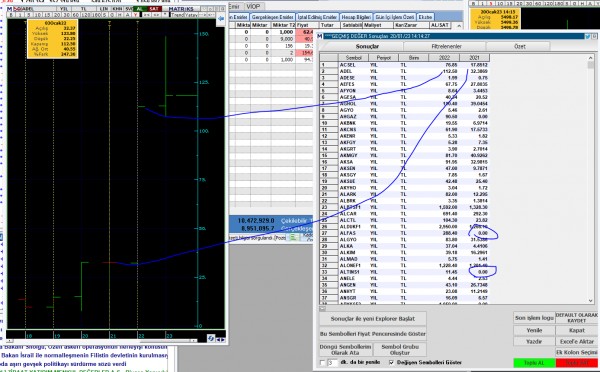600x372 pixels.
Task: Switch to the Sonuçlar tab
Action: pyautogui.click(x=367, y=46)
